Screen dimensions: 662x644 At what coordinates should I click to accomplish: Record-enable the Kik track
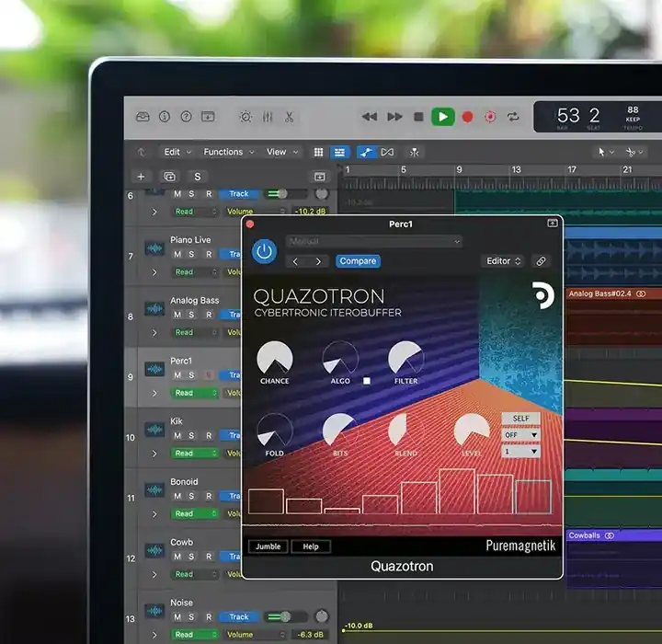click(x=209, y=435)
